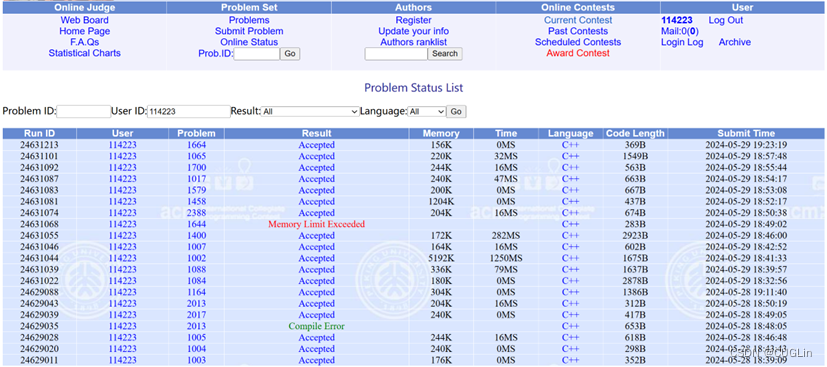Open problem 2017 link
Image resolution: width=827 pixels, height=367 pixels.
tap(196, 315)
